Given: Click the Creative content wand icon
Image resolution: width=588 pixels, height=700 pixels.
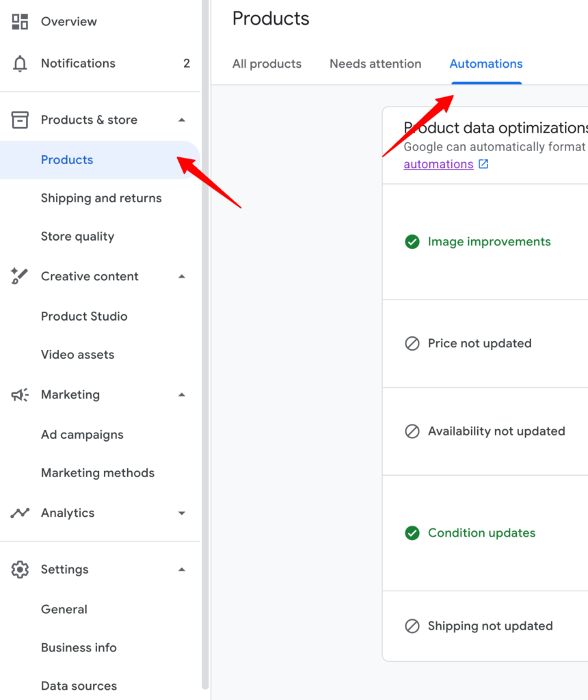Looking at the screenshot, I should click(x=20, y=276).
